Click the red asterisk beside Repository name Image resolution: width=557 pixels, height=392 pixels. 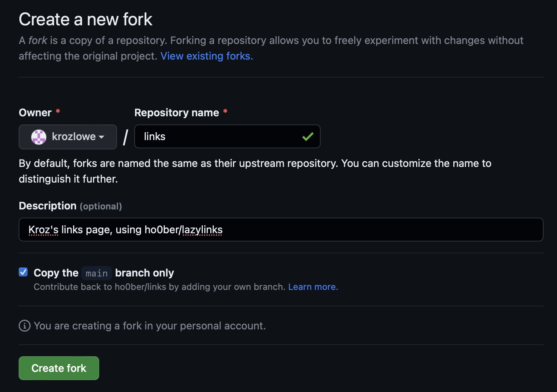click(225, 111)
